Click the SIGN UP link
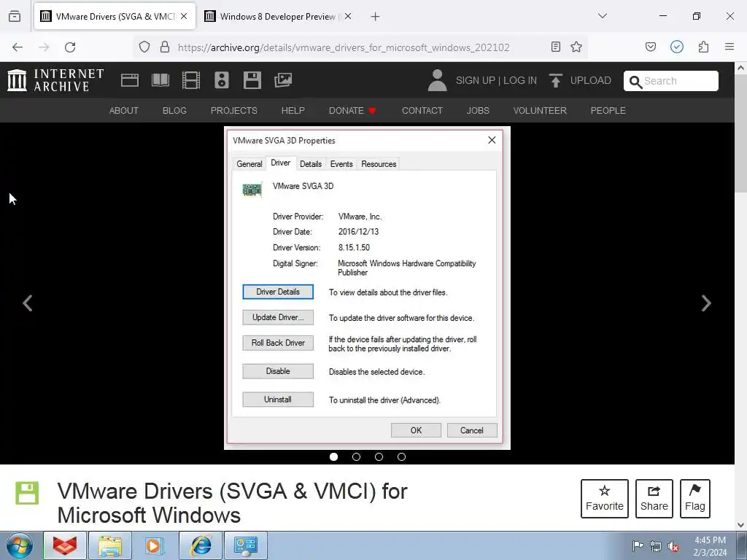747x560 pixels. 474,80
